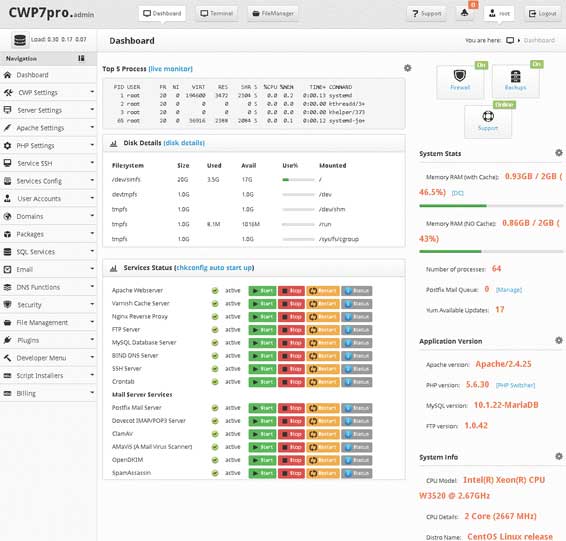
Task: Expand the Packages menu arrow
Action: click(x=92, y=233)
